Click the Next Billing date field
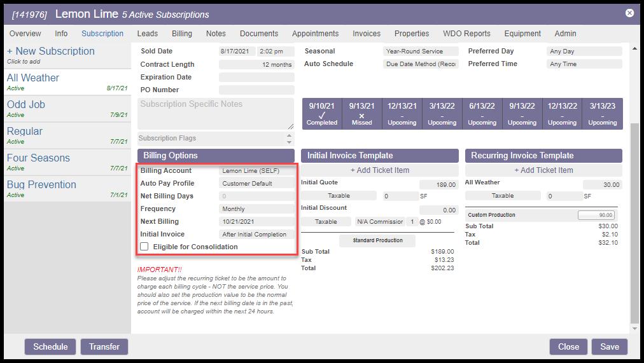644x363 pixels. pyautogui.click(x=256, y=222)
